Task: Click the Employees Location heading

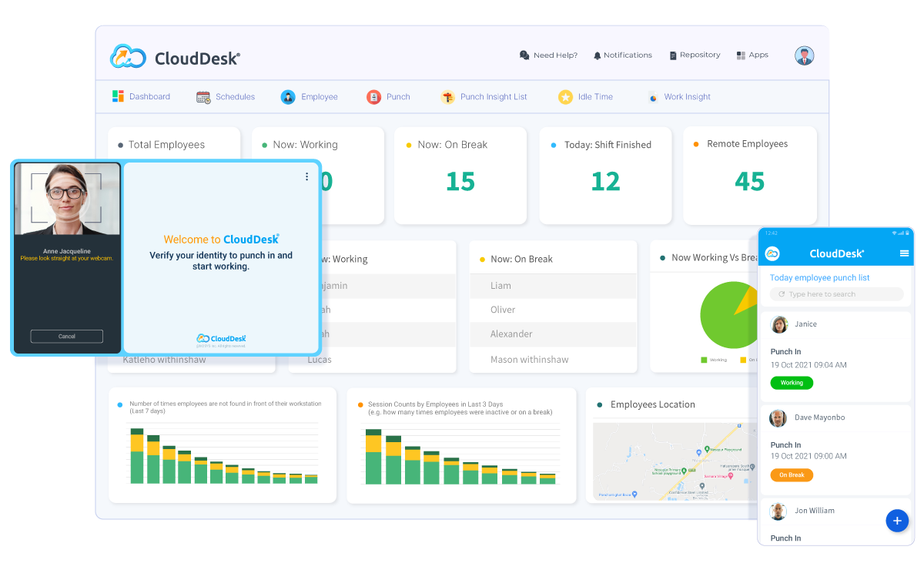Action: pos(653,404)
